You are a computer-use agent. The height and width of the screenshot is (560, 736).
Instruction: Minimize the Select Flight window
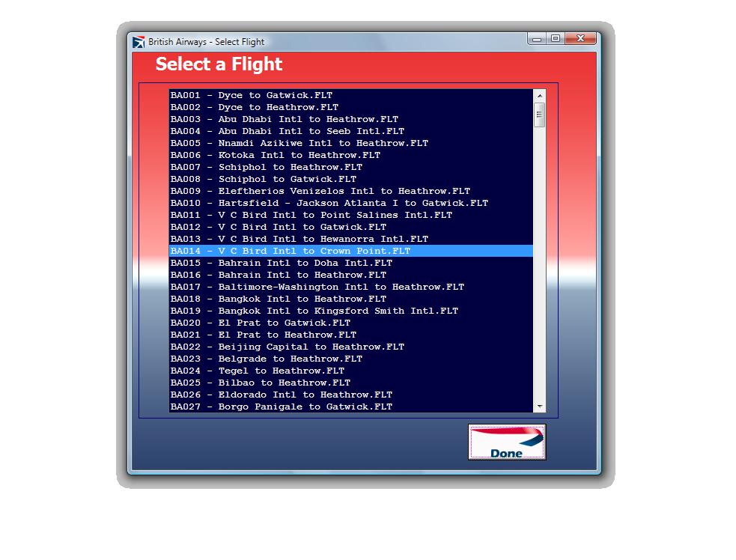click(537, 38)
